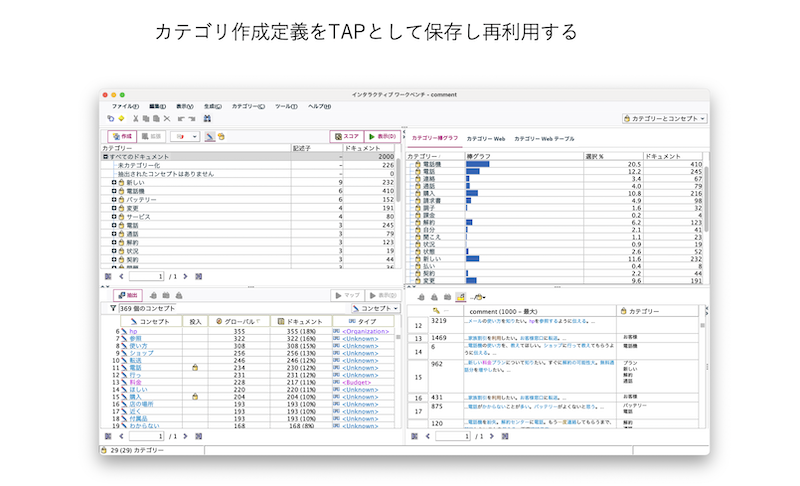Click green-arrow 表示 button in categories pane
The image size is (800, 486).
click(382, 137)
